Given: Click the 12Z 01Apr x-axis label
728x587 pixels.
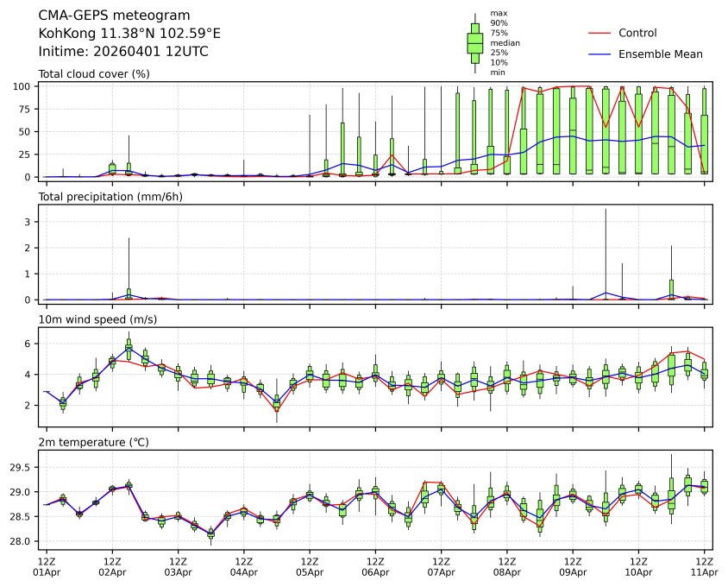Looking at the screenshot, I should click(47, 567).
